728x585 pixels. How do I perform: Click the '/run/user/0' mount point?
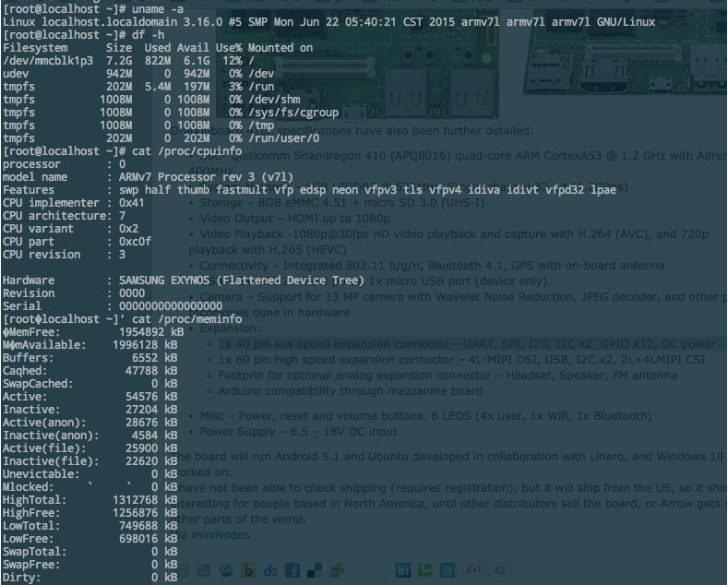[x=283, y=138]
